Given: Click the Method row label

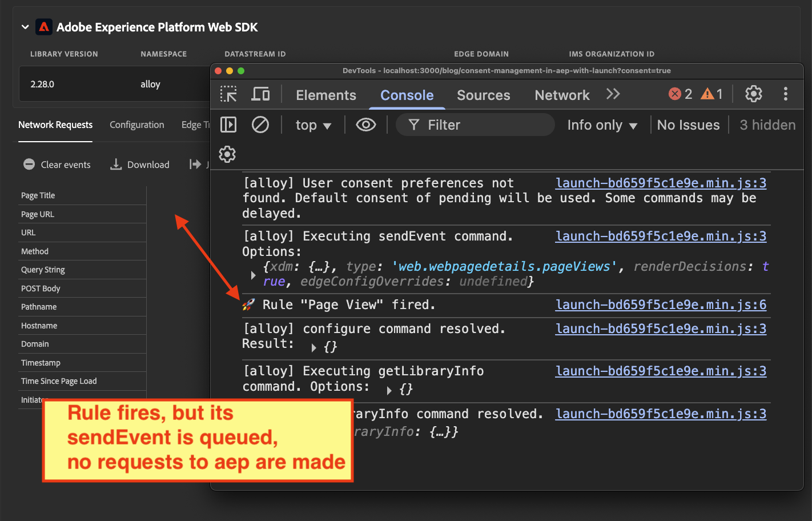Looking at the screenshot, I should coord(35,251).
